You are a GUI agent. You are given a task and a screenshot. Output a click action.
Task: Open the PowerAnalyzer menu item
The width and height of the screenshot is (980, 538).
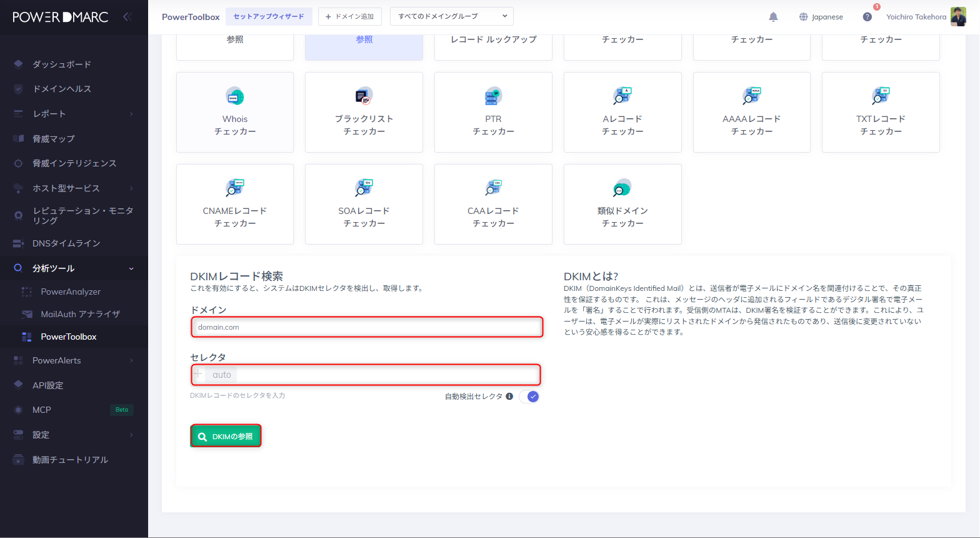(71, 292)
